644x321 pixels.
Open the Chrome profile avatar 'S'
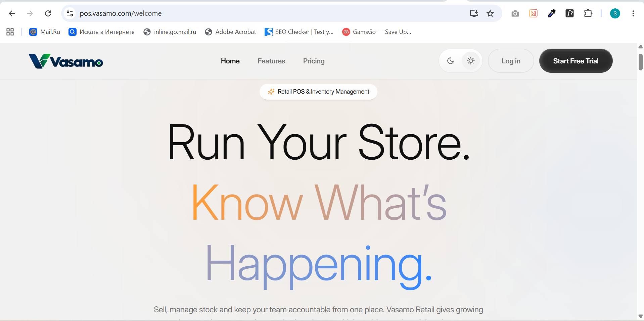(x=615, y=13)
